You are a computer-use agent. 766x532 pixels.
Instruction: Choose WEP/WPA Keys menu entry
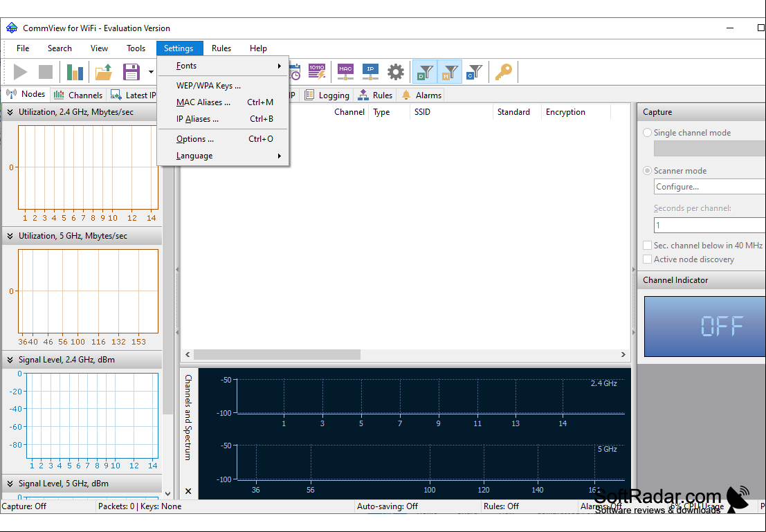[224, 86]
